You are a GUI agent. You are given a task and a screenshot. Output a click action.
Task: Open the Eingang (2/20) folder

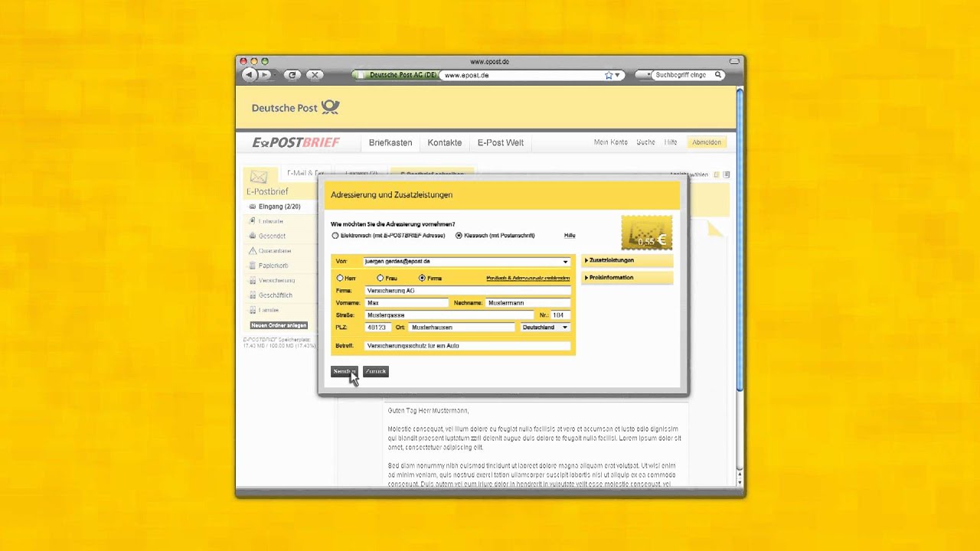(x=279, y=207)
